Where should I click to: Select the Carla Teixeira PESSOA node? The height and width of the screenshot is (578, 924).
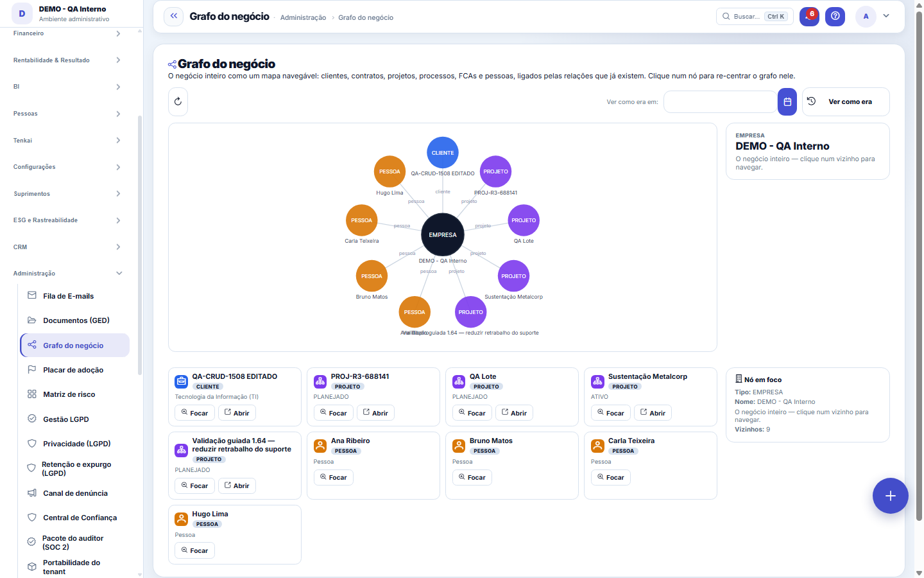click(361, 220)
